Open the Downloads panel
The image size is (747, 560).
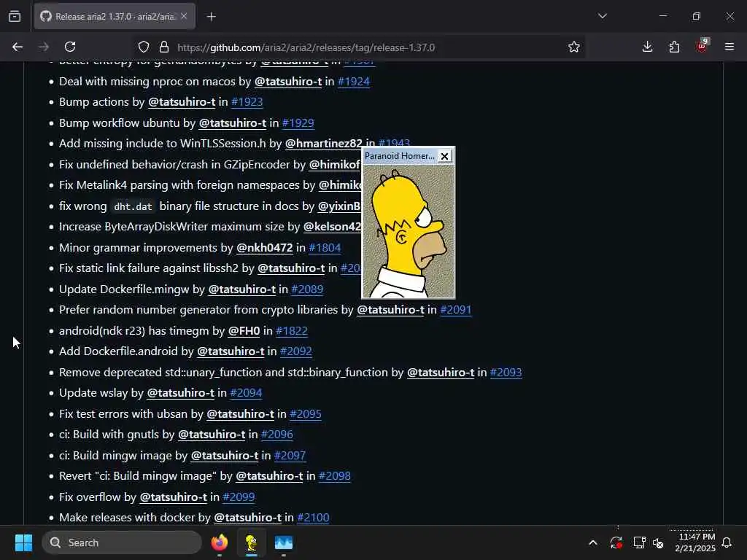coord(648,47)
